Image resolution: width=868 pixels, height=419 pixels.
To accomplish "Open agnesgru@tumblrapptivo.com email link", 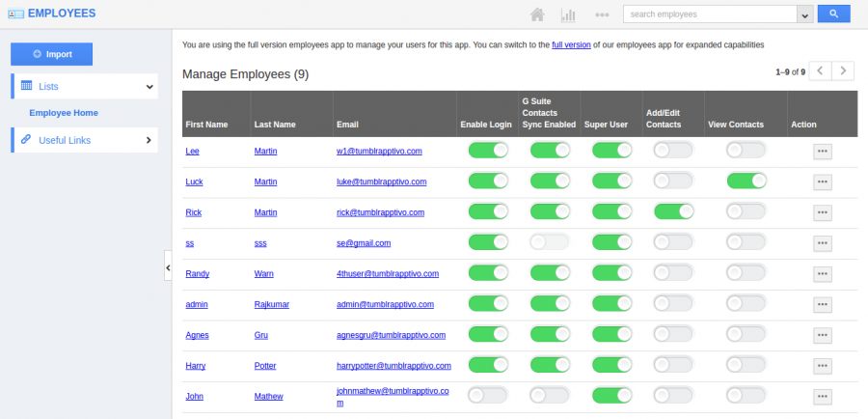I will 391,335.
